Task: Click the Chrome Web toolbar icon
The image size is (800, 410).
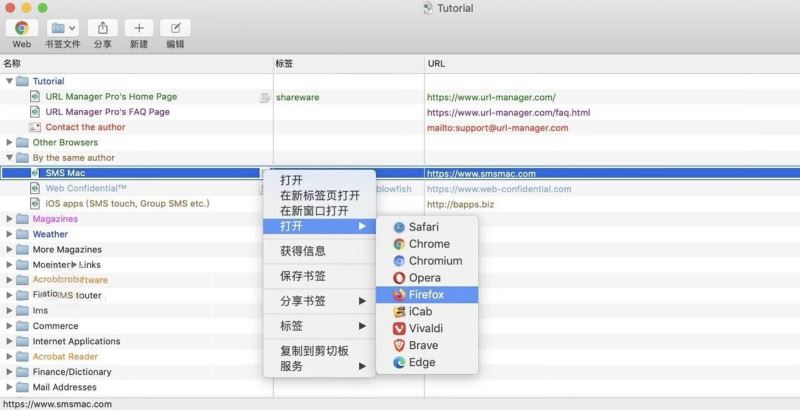Action: point(21,28)
